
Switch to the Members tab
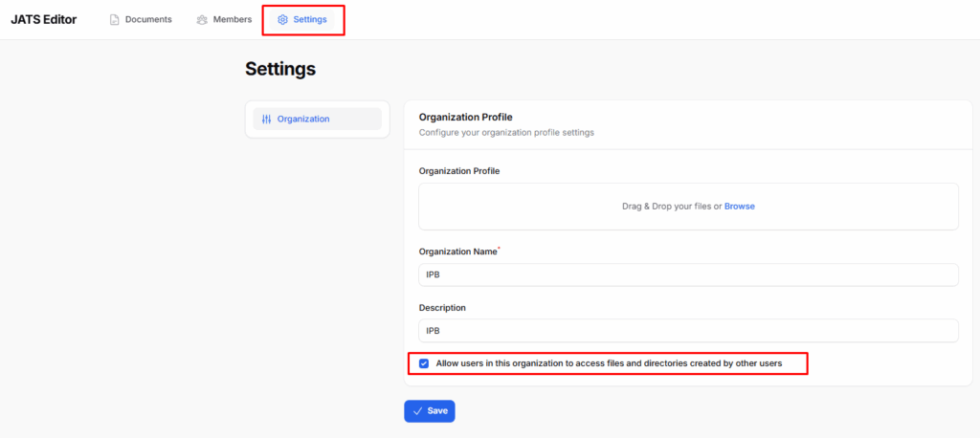coord(224,19)
